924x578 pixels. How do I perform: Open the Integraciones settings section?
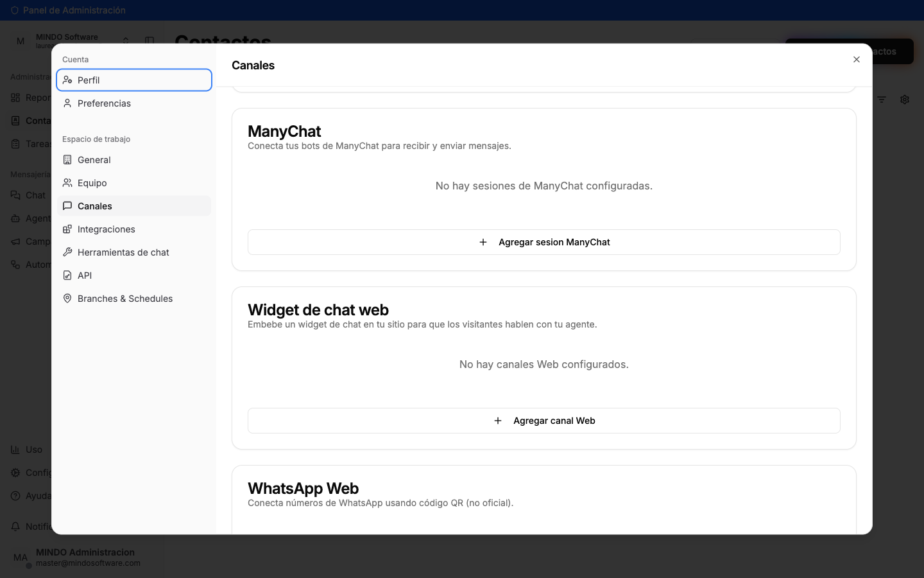pyautogui.click(x=134, y=229)
